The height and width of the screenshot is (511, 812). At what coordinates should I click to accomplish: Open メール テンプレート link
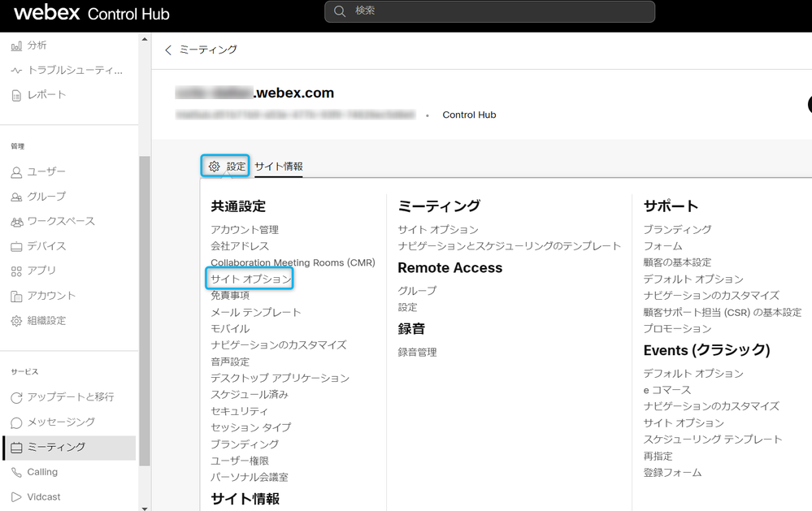pos(255,312)
